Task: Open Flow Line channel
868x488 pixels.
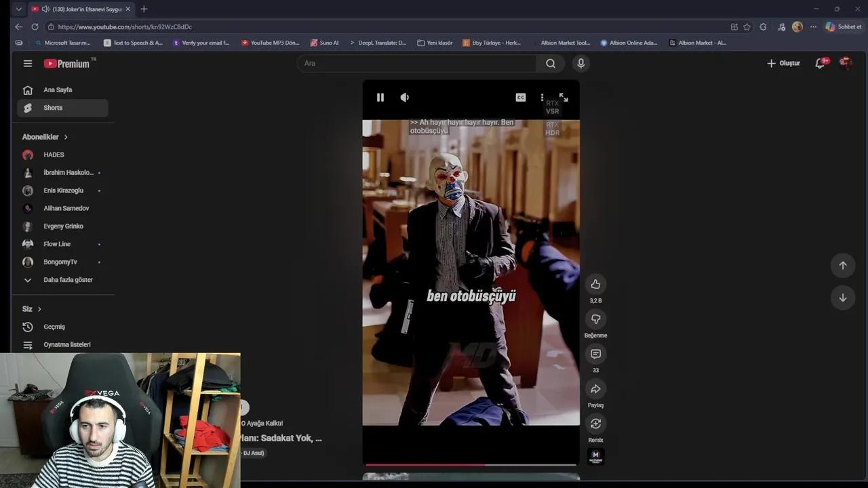Action: point(62,244)
